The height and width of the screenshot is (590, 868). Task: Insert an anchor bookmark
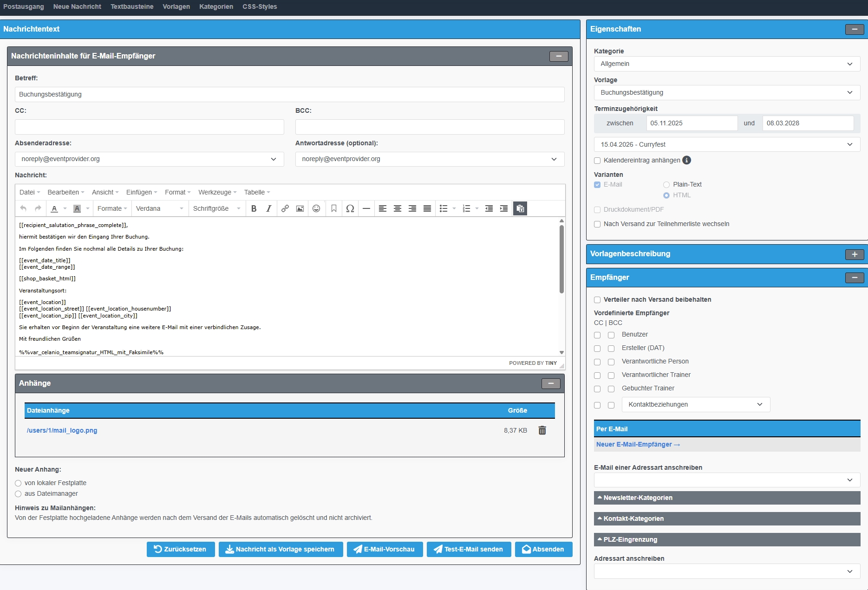tap(333, 208)
